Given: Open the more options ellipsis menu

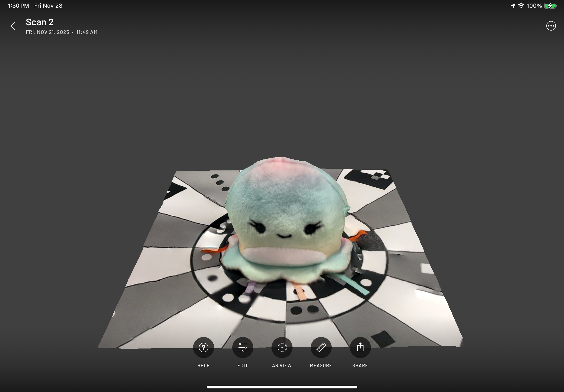Looking at the screenshot, I should [551, 26].
